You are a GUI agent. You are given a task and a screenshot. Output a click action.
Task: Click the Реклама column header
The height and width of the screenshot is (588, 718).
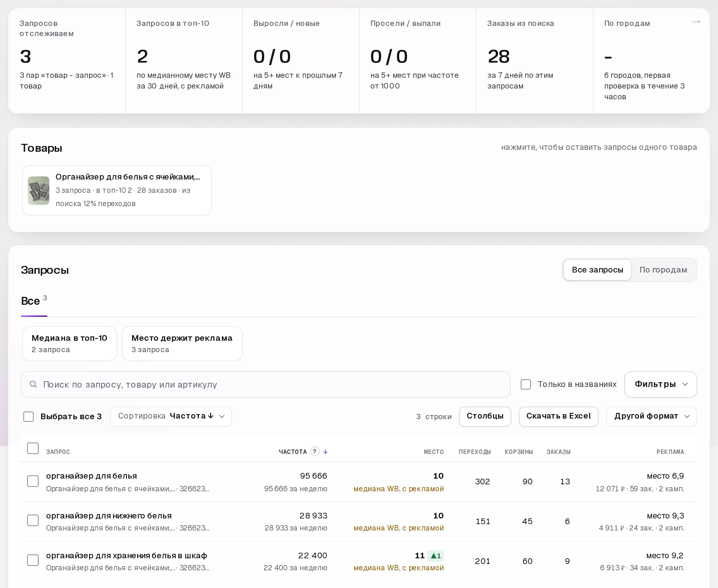(670, 452)
